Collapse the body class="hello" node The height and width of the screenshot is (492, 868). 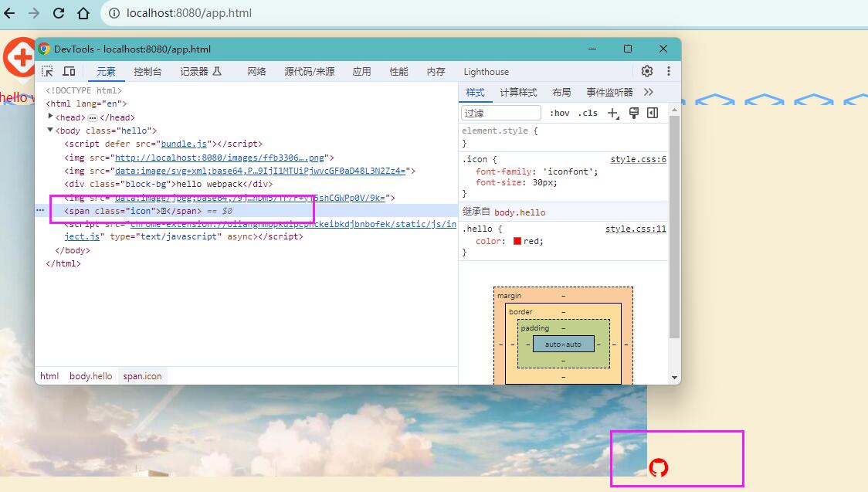tap(50, 130)
